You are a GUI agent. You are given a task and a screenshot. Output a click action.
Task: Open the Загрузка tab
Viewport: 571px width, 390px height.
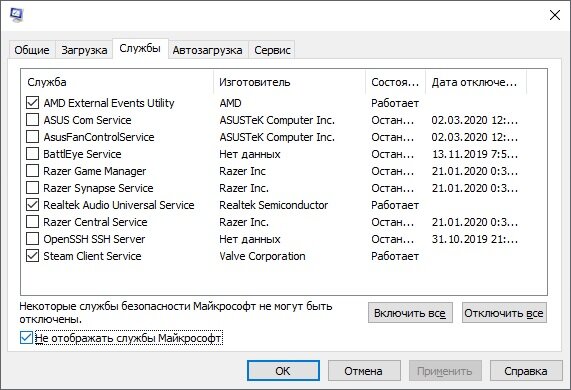tap(84, 50)
